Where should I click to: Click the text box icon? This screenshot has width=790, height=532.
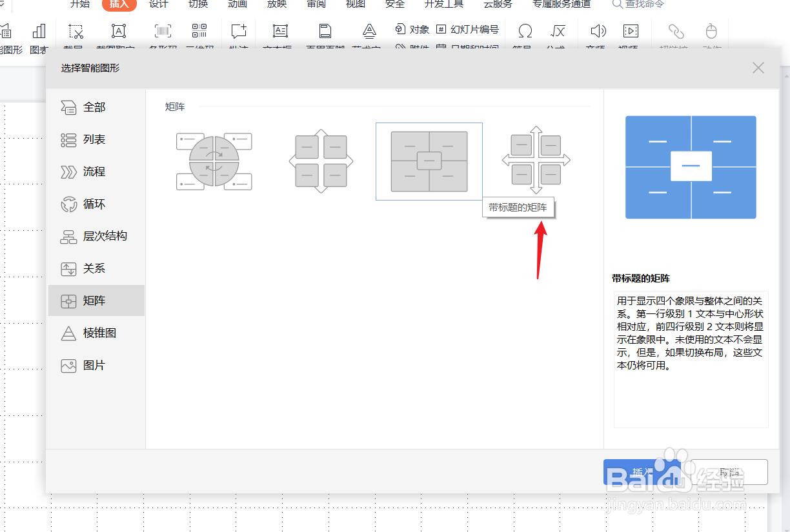click(x=280, y=31)
